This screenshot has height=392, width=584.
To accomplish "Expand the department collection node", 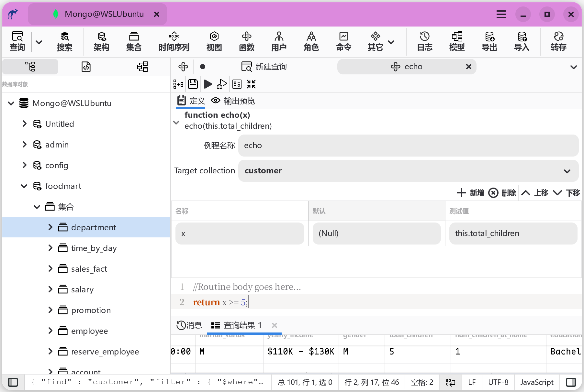I will click(x=51, y=227).
